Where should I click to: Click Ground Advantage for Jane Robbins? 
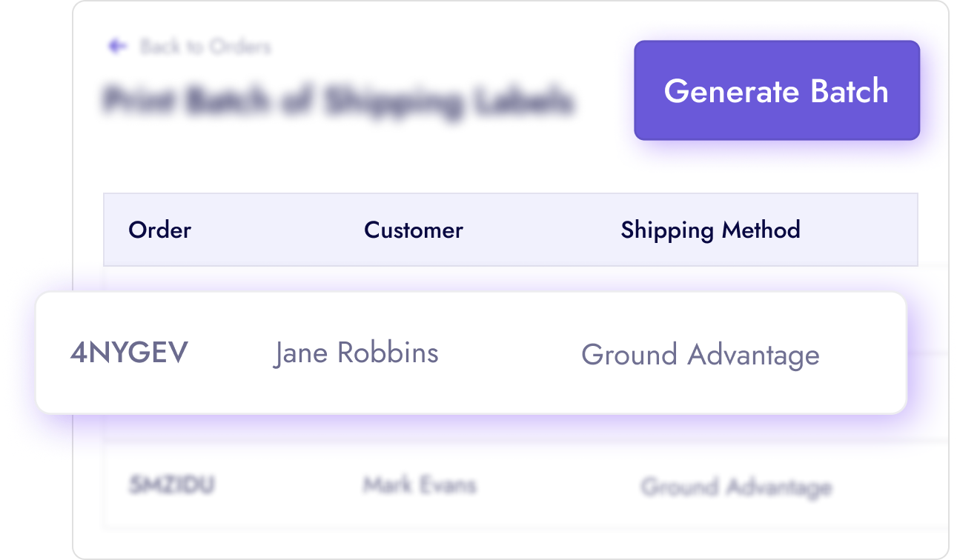[x=701, y=356]
